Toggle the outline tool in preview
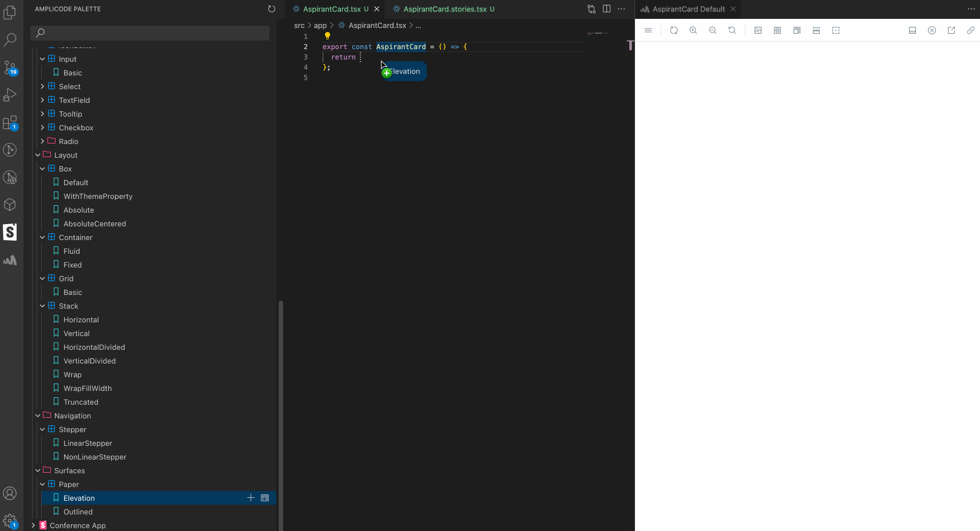This screenshot has width=980, height=531. 836,30
